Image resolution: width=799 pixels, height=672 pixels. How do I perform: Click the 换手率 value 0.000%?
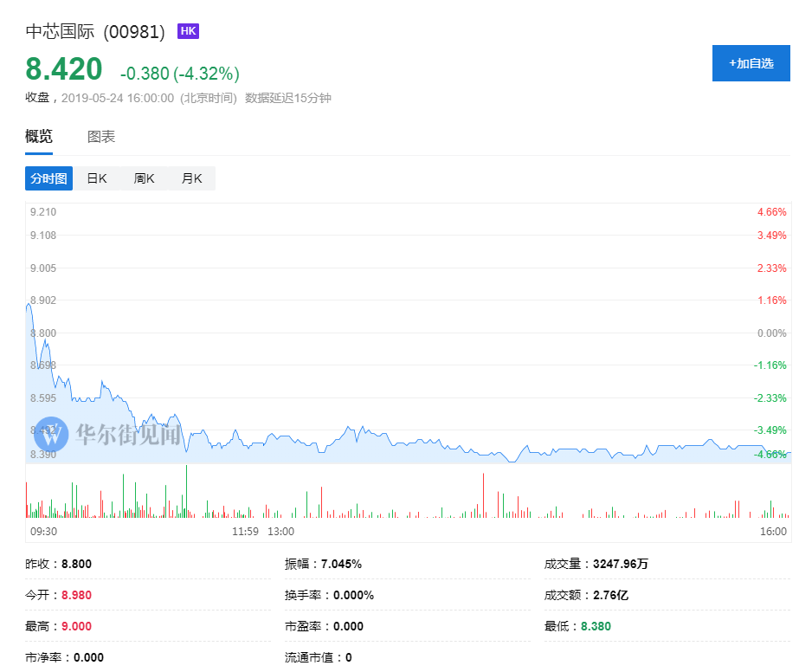tap(354, 595)
